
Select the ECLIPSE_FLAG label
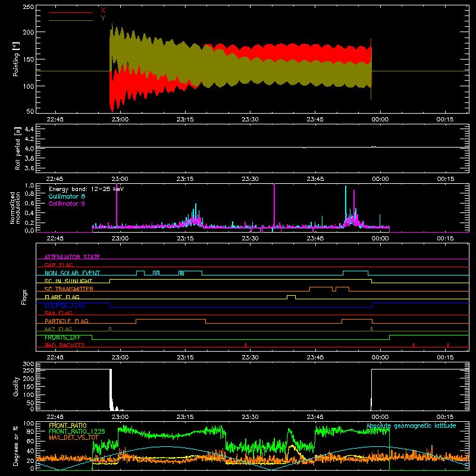[65, 305]
